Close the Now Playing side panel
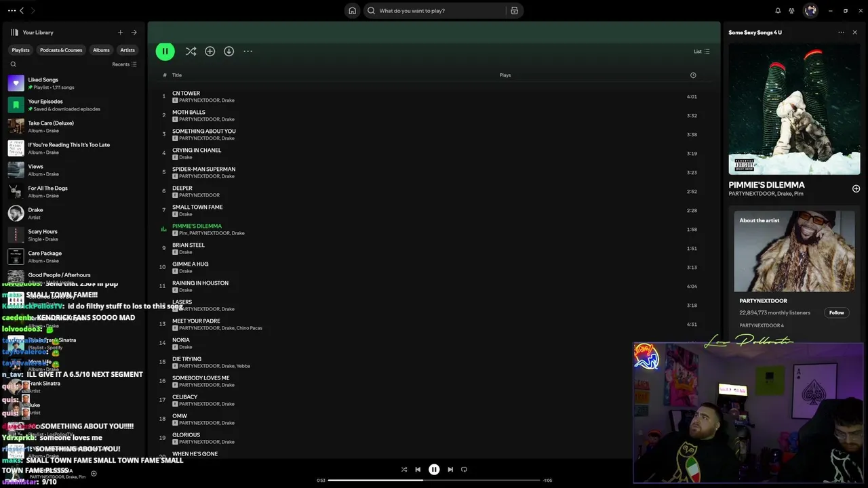868x488 pixels. [854, 33]
